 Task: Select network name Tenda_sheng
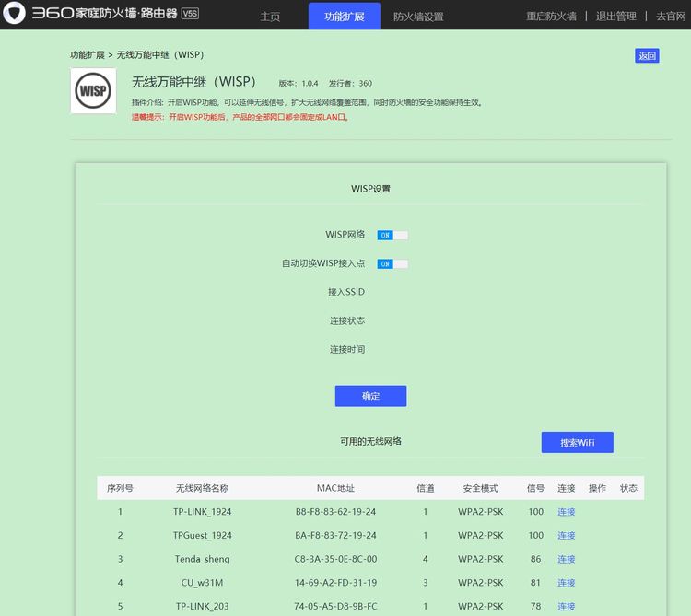pos(203,559)
